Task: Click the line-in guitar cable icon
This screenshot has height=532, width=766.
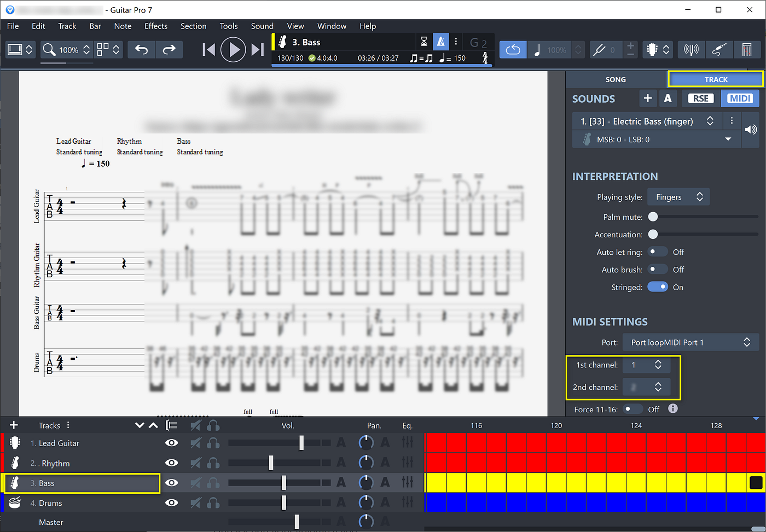Action: click(x=719, y=50)
